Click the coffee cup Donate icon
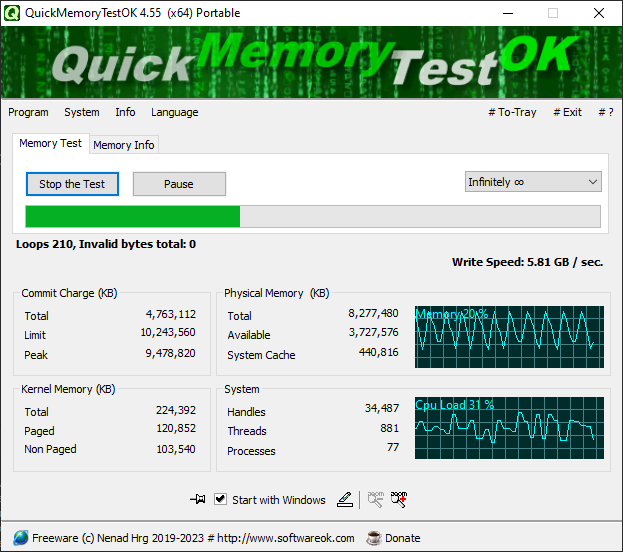 tap(373, 538)
